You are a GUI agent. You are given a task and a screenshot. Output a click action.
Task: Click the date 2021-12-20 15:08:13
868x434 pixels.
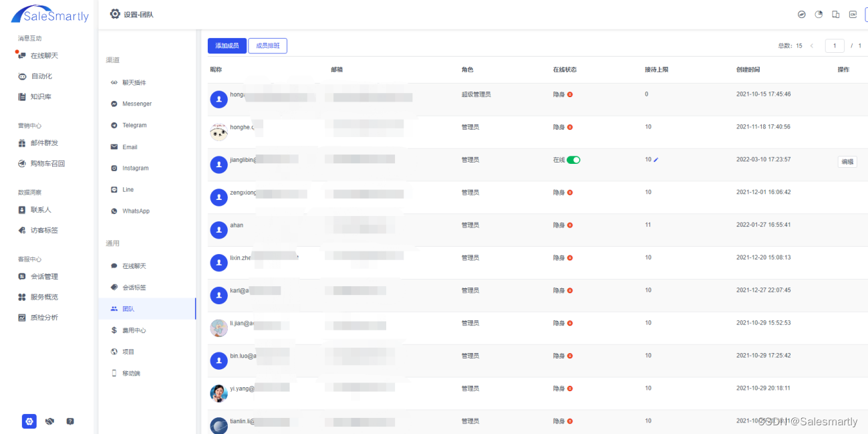763,257
